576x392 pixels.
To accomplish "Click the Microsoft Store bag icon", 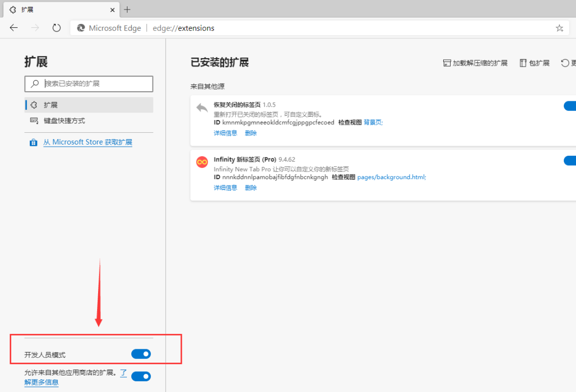I will [34, 142].
